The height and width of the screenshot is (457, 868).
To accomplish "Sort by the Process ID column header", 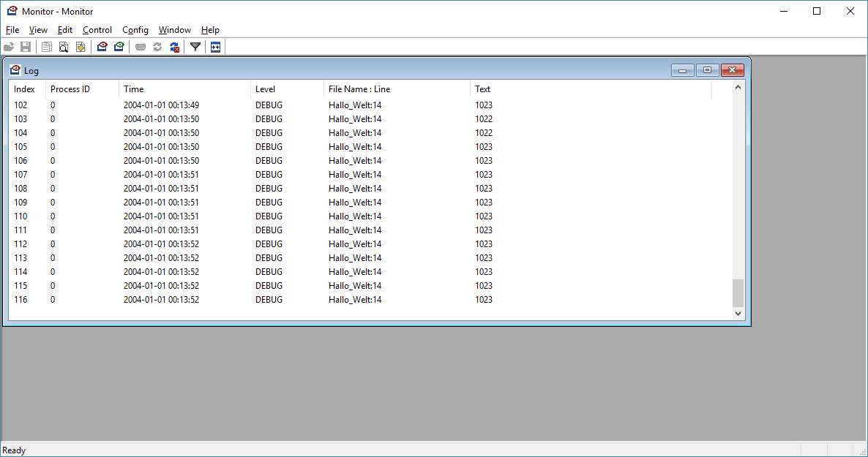I will point(82,89).
